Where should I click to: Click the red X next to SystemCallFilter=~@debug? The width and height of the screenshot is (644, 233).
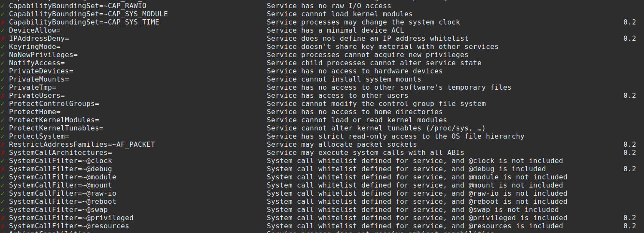pyautogui.click(x=3, y=169)
